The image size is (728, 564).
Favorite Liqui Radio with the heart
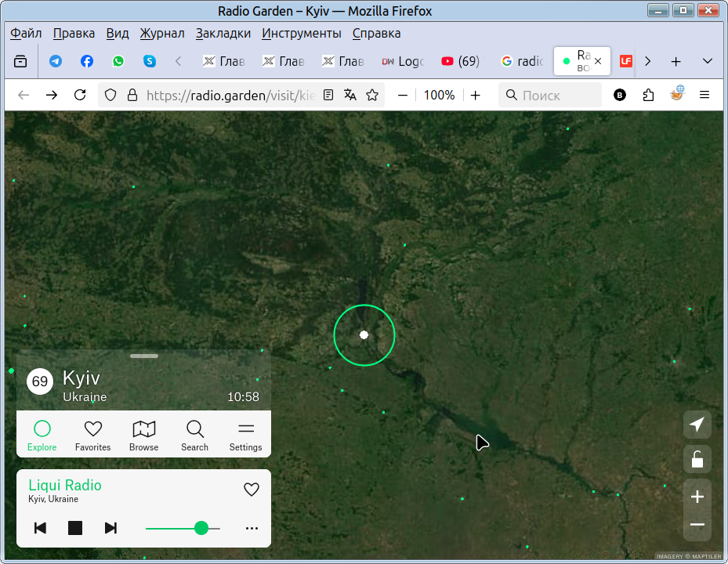pos(252,490)
